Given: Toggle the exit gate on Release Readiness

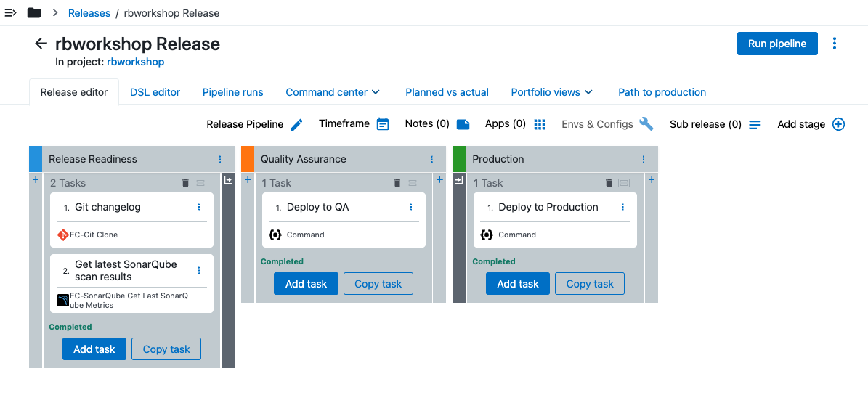Looking at the screenshot, I should 227,179.
